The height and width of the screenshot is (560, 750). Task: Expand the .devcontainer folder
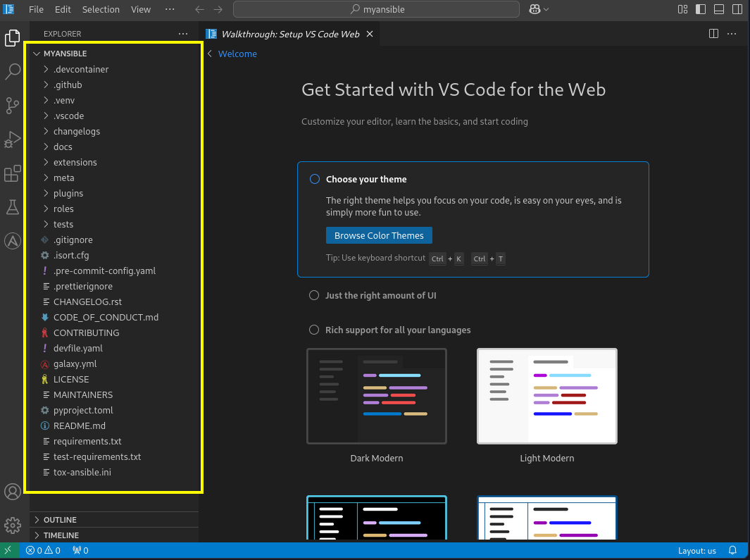[115, 69]
